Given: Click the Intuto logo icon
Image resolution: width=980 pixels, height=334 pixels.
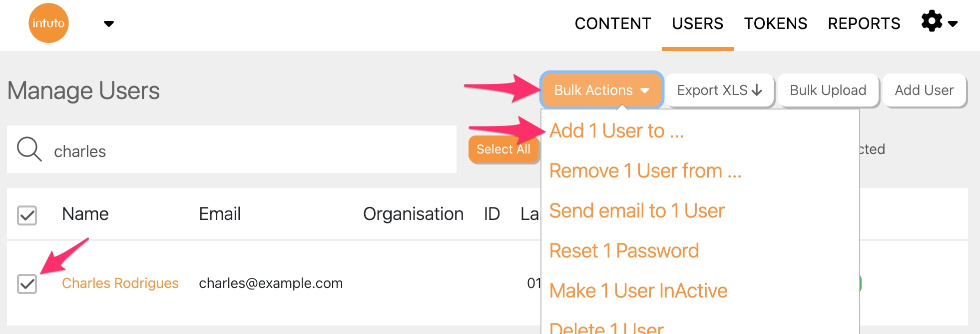Looking at the screenshot, I should pos(48,23).
